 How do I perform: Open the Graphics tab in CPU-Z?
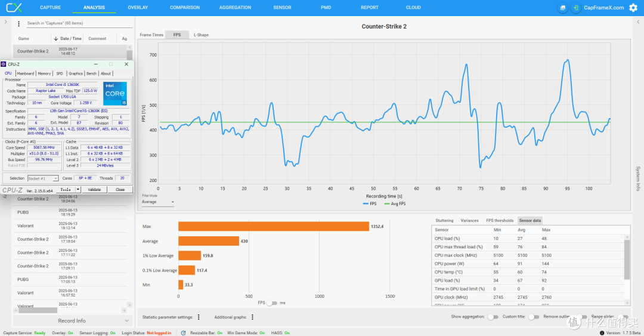[x=76, y=73]
